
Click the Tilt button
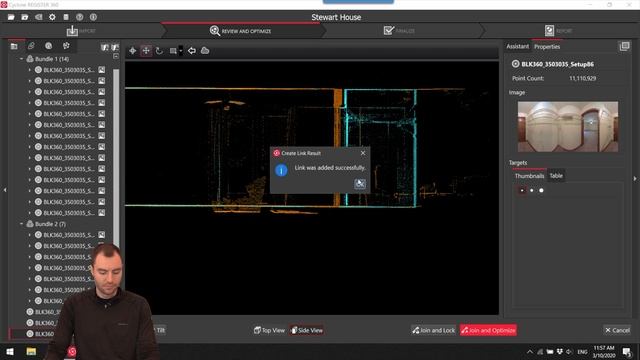coord(160,330)
